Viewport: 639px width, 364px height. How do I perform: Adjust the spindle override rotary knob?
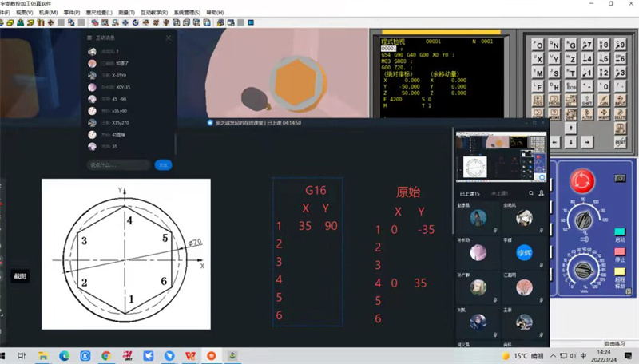(x=584, y=220)
